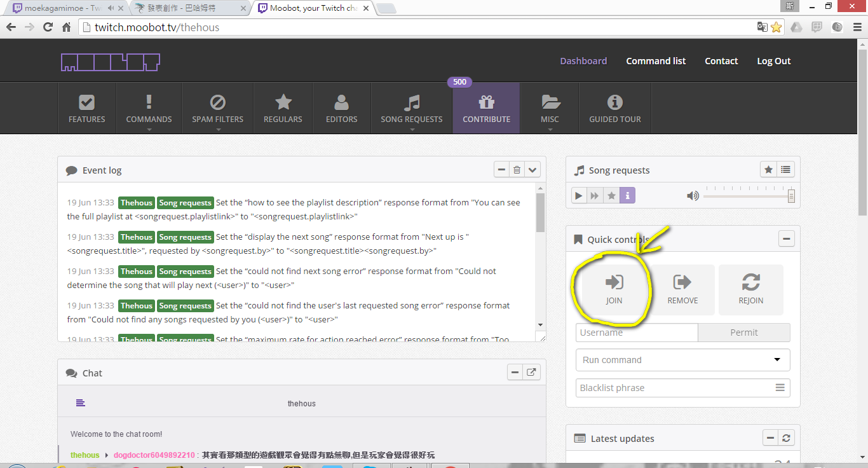The image size is (868, 468).
Task: Go to Command list in top menu
Action: coord(656,61)
